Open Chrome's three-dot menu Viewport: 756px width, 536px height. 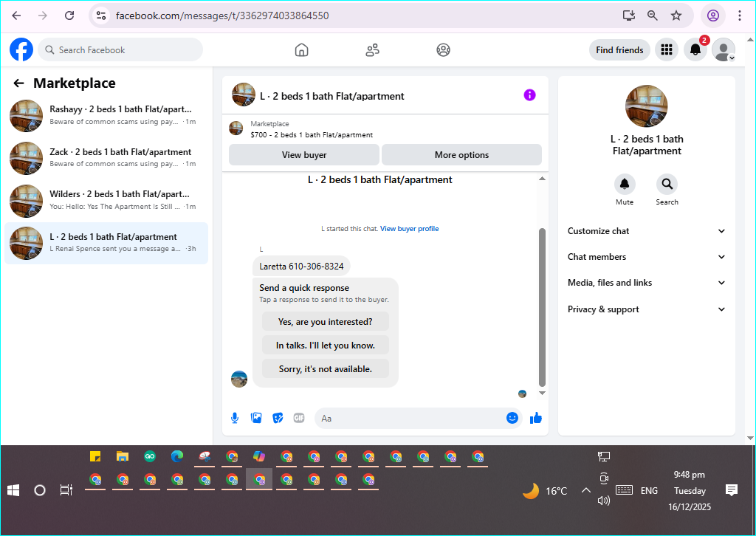coord(740,16)
